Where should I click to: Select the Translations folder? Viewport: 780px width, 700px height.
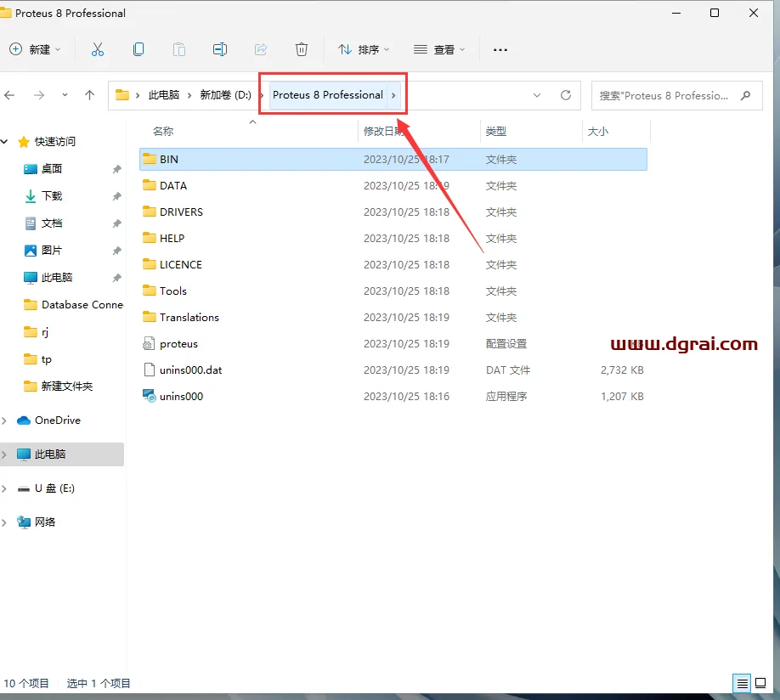pyautogui.click(x=393, y=318)
